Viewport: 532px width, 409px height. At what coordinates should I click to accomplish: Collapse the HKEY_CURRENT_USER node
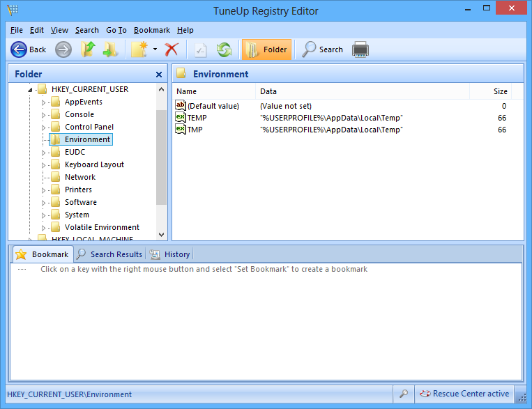[30, 90]
